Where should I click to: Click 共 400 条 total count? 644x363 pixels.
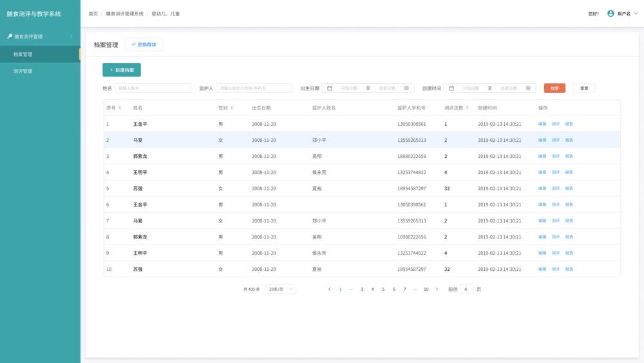(251, 289)
